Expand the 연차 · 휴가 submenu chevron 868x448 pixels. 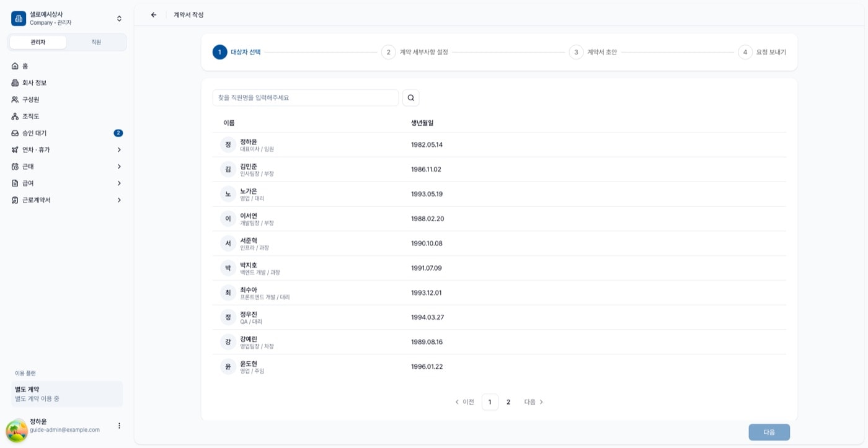pyautogui.click(x=119, y=149)
